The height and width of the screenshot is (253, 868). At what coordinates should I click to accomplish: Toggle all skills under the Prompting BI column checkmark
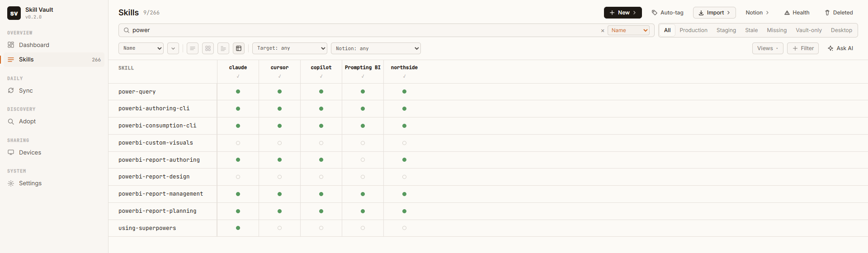tap(363, 76)
